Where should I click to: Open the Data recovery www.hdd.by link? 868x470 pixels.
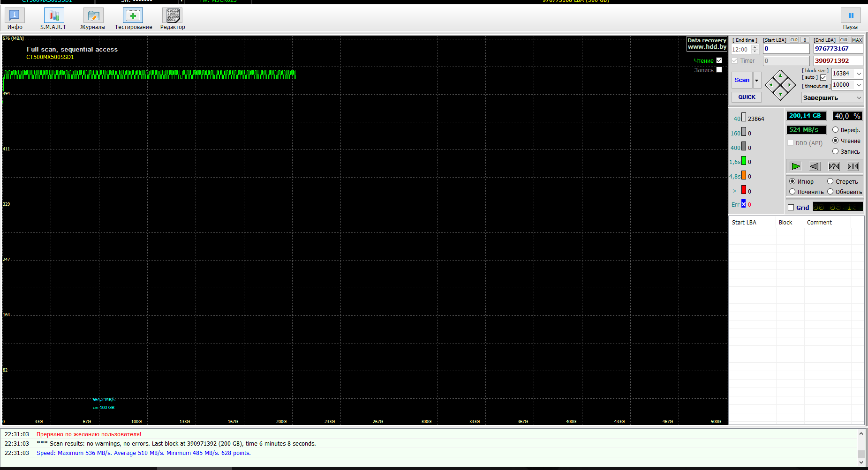point(707,44)
